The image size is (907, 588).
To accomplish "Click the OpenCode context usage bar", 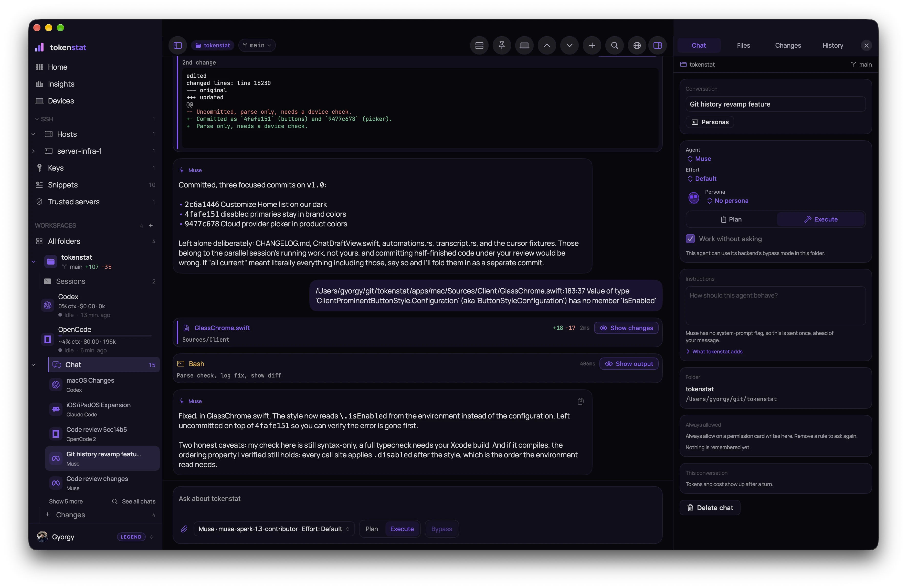I will tap(105, 336).
